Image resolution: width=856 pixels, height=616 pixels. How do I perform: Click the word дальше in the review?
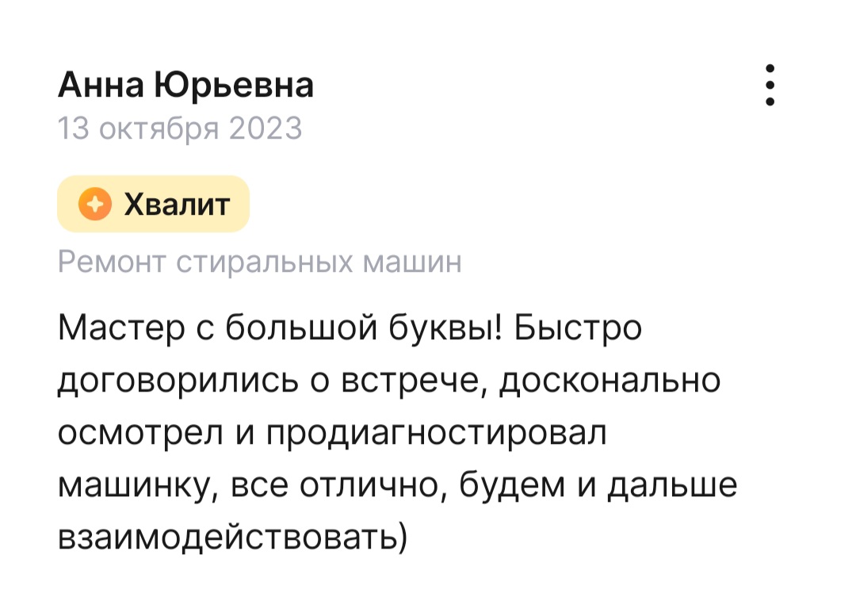(673, 485)
